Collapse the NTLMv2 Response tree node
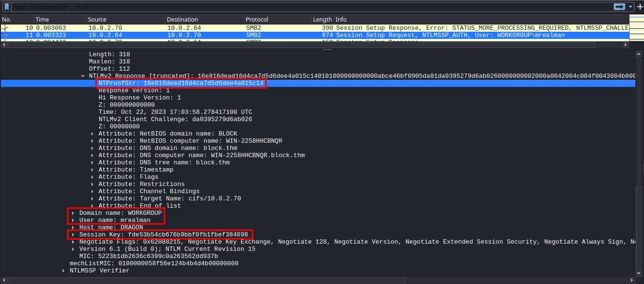Screen dimensions: 644x284 pyautogui.click(x=84, y=76)
